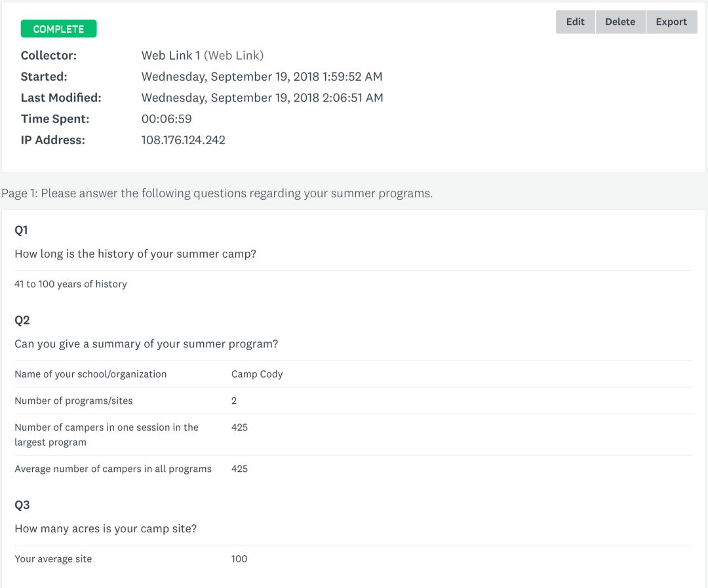708x588 pixels.
Task: Select the Q1 question heading
Action: coord(22,230)
